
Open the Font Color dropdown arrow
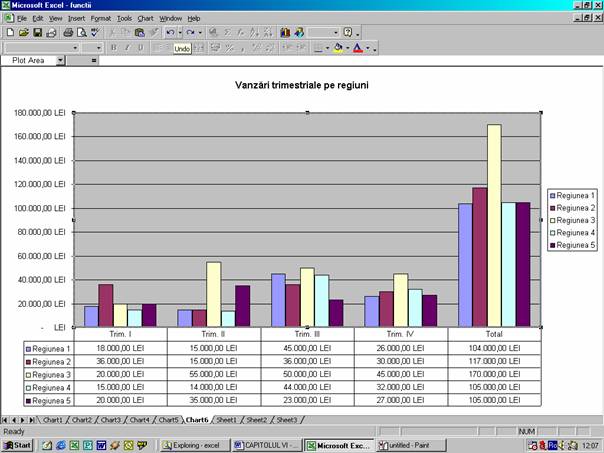369,47
